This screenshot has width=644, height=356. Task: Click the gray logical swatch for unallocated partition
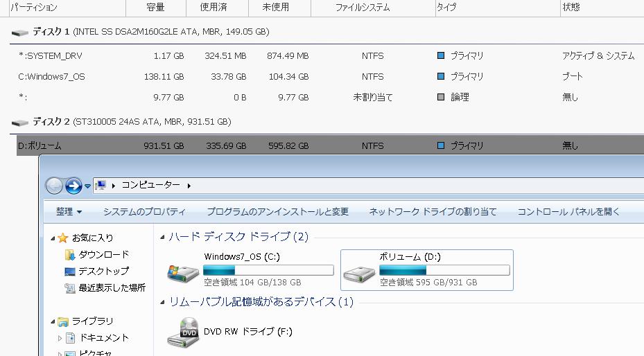click(441, 97)
